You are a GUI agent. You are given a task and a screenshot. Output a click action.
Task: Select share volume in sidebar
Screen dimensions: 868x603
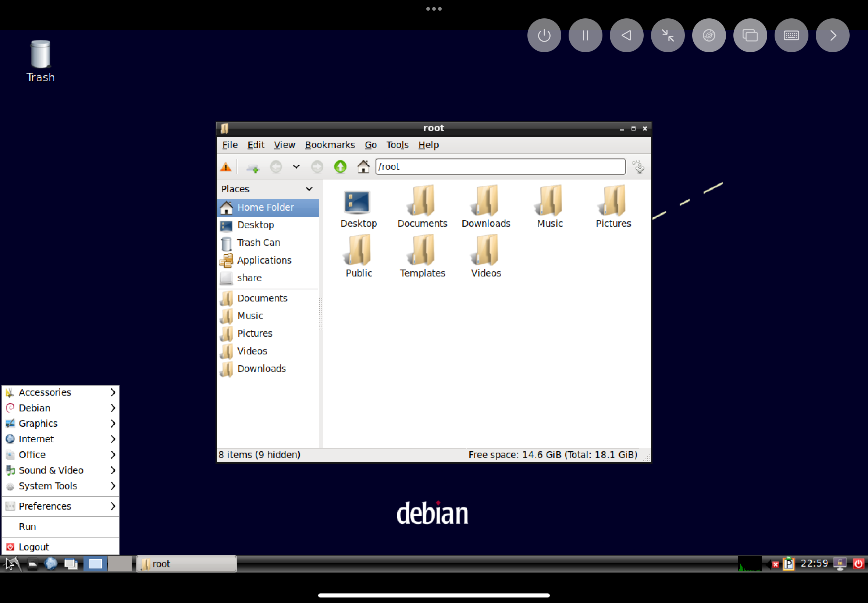tap(268, 278)
